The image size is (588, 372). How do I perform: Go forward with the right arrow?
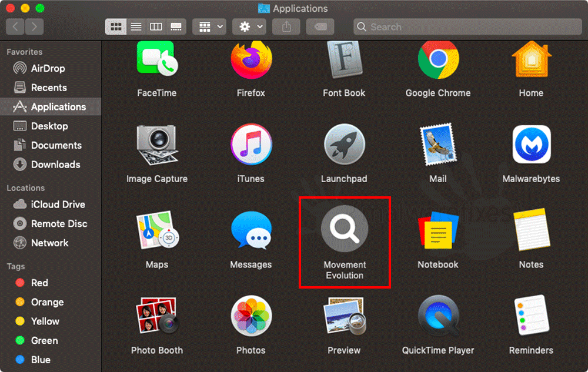(35, 26)
